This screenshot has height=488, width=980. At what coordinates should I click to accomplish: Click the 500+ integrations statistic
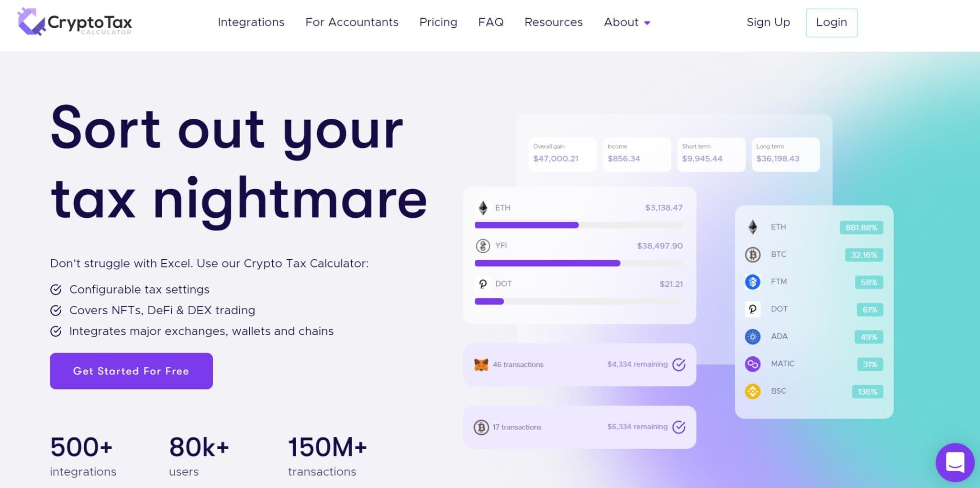point(83,456)
